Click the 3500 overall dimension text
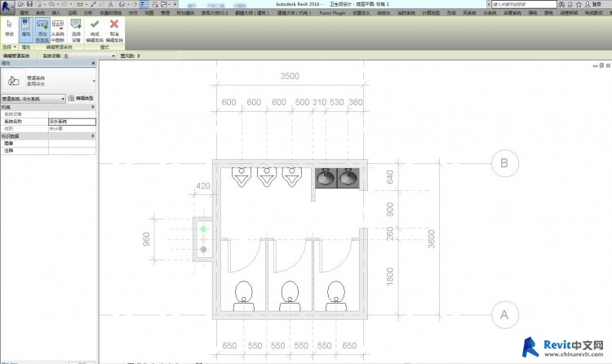 [290, 76]
